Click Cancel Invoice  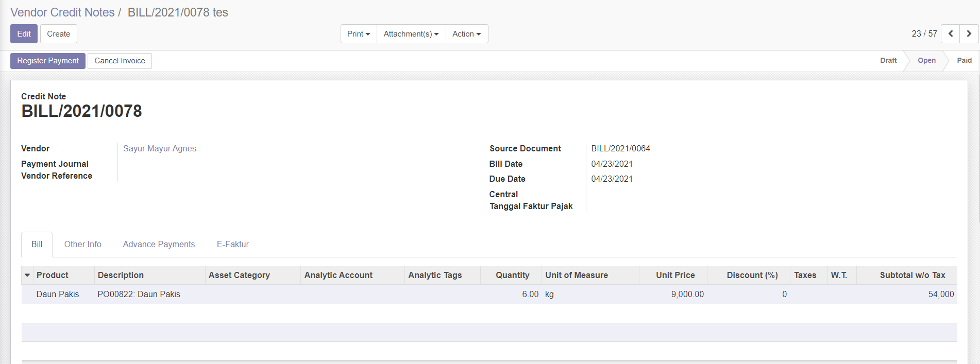120,61
